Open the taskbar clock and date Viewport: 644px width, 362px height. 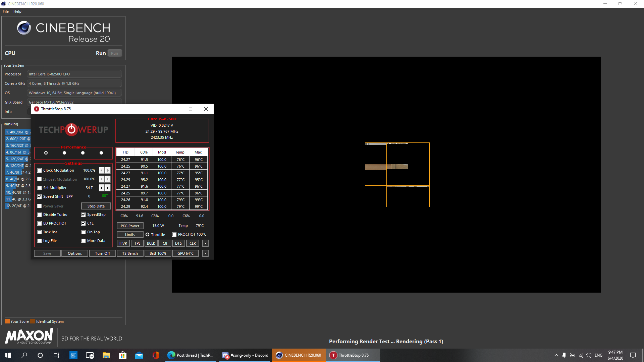(x=615, y=355)
